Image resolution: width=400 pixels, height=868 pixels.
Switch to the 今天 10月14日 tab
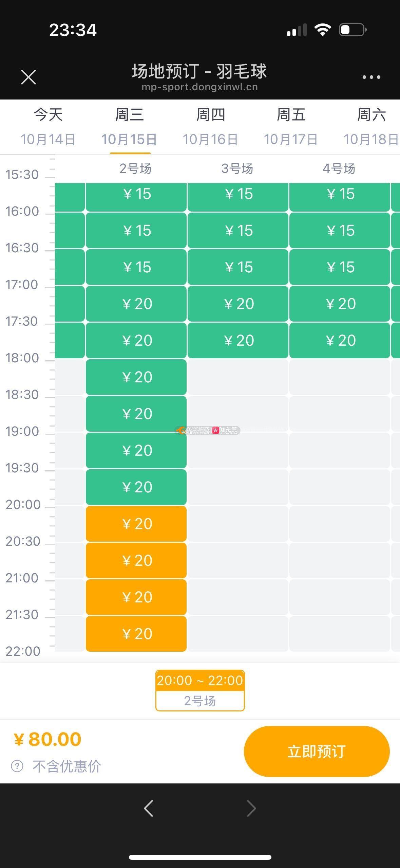[48, 126]
